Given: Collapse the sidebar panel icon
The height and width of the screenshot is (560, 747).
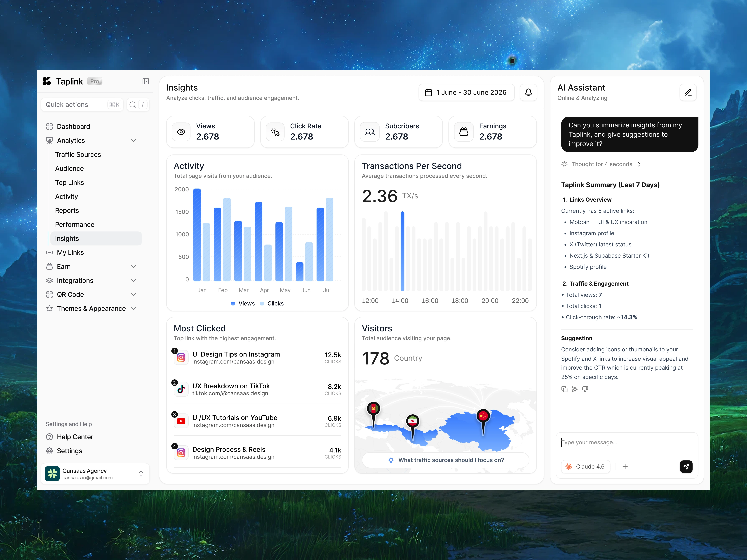Looking at the screenshot, I should (x=146, y=81).
